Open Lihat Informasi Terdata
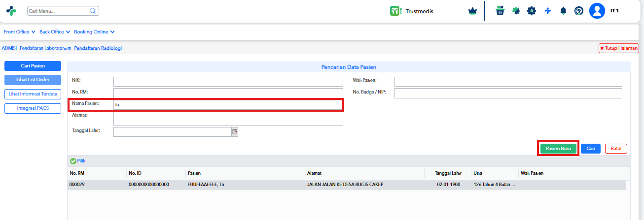This screenshot has width=644, height=220. 33,94
